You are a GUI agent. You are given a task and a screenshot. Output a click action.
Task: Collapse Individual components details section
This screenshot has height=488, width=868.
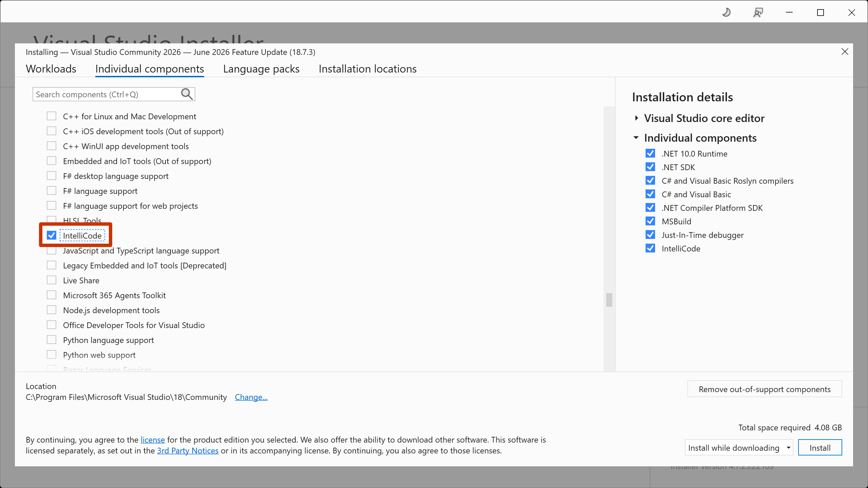click(x=636, y=138)
